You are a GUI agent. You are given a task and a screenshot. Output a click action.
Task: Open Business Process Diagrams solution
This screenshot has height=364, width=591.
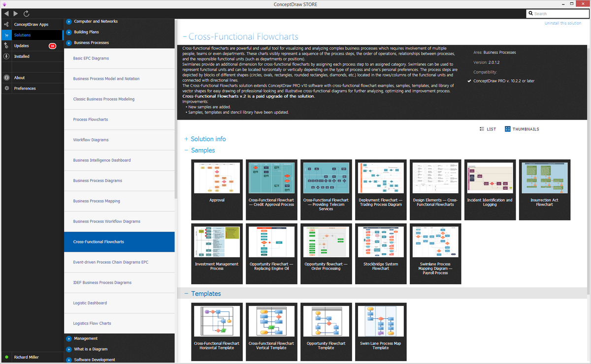click(x=119, y=181)
